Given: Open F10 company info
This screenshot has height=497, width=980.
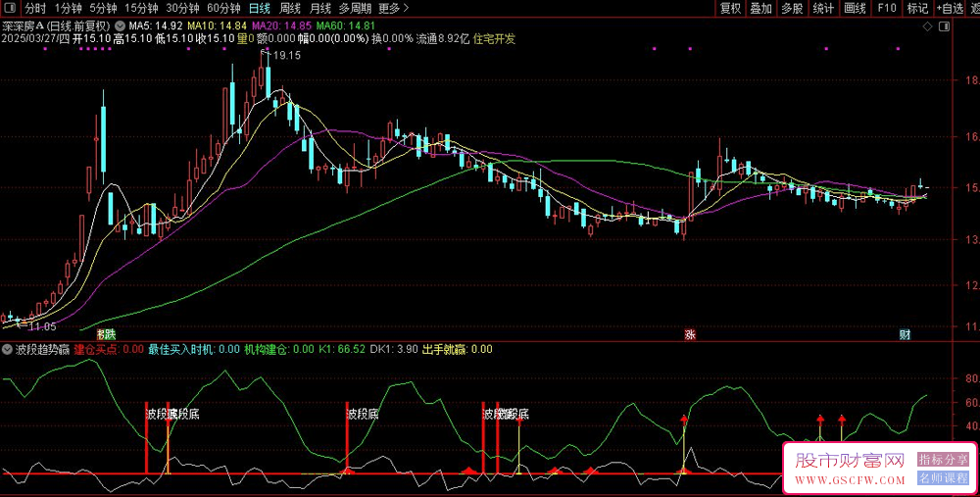Looking at the screenshot, I should click(886, 8).
